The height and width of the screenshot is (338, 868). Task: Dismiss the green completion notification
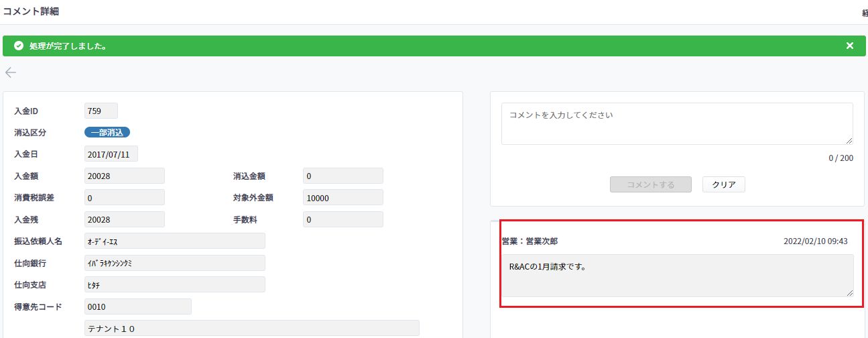tap(850, 46)
